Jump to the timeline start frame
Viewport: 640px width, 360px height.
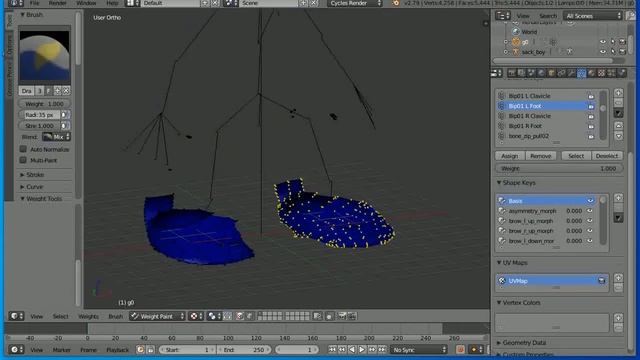(x=332, y=350)
